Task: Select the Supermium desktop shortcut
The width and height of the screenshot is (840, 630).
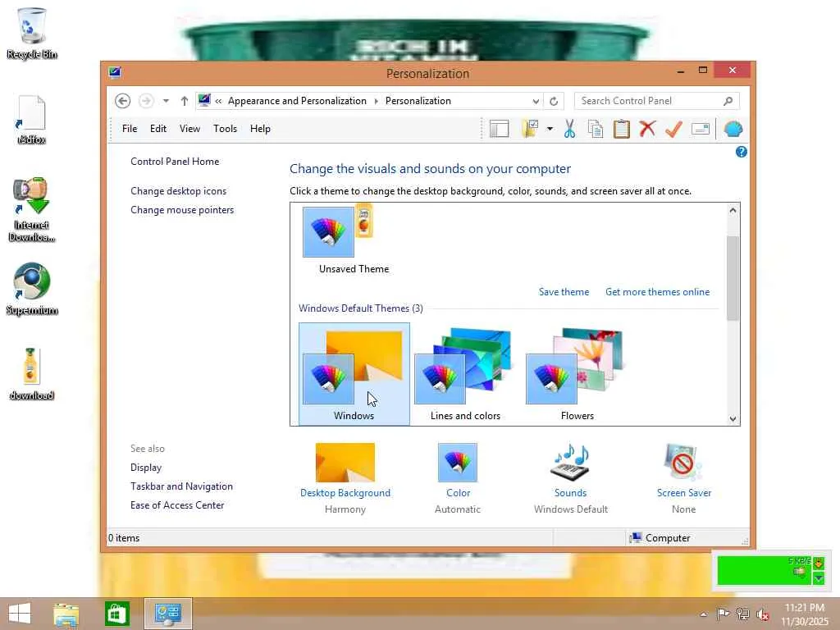Action: pyautogui.click(x=32, y=289)
